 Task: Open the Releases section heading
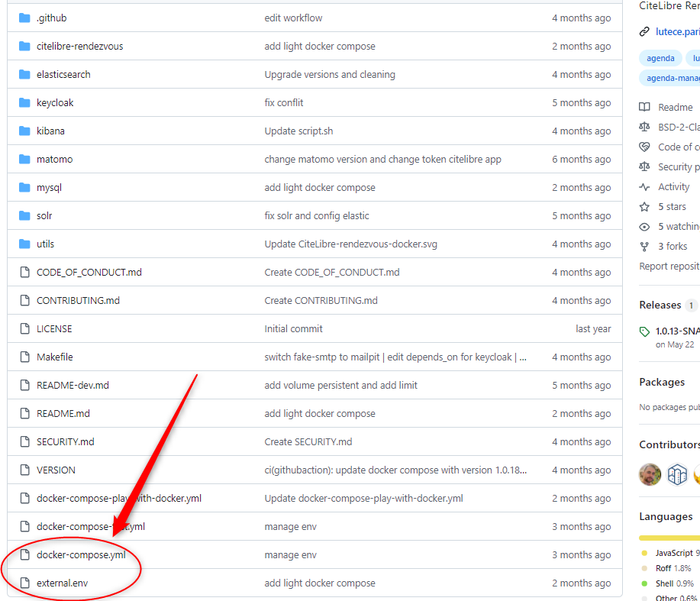tap(660, 305)
